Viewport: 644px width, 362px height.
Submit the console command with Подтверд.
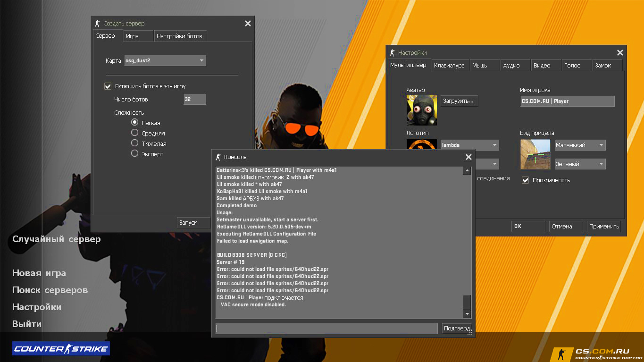[x=456, y=328]
